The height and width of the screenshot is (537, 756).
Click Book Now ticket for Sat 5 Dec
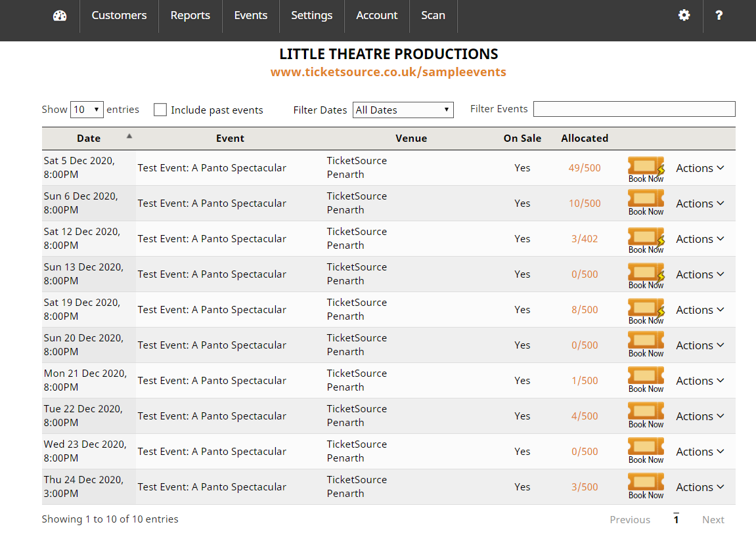point(646,169)
